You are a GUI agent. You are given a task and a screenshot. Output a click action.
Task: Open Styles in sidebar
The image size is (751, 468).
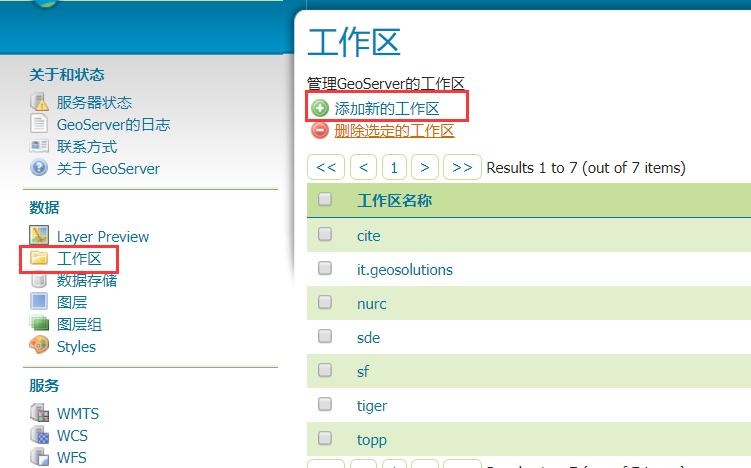click(x=76, y=347)
